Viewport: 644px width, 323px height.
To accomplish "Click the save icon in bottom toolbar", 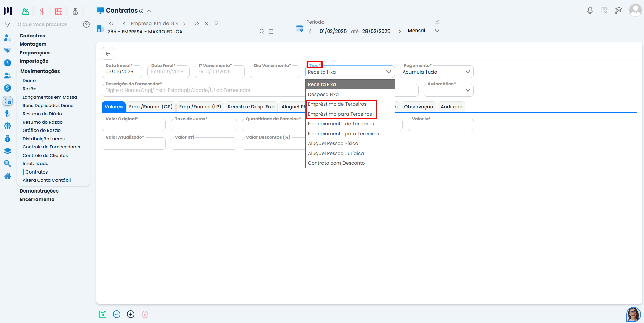I will [103, 314].
